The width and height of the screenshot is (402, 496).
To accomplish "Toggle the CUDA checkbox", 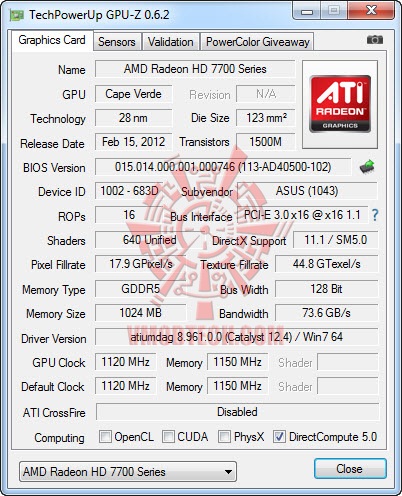I will coord(168,436).
